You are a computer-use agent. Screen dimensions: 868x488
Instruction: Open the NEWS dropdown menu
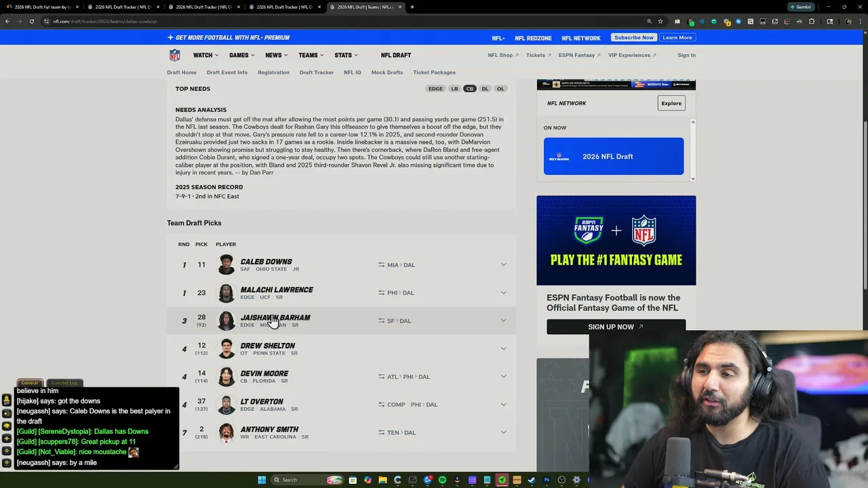(x=276, y=55)
